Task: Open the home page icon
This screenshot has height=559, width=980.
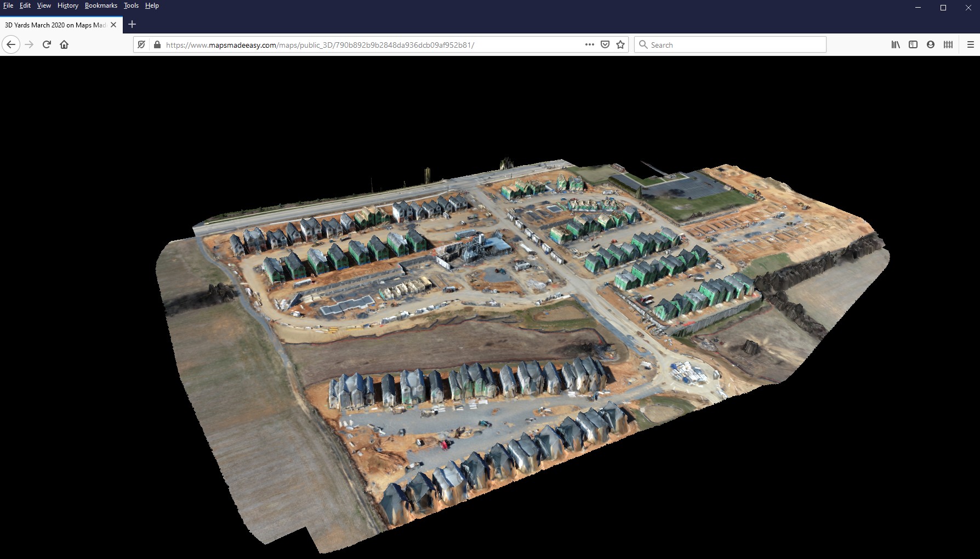Action: pos(64,44)
